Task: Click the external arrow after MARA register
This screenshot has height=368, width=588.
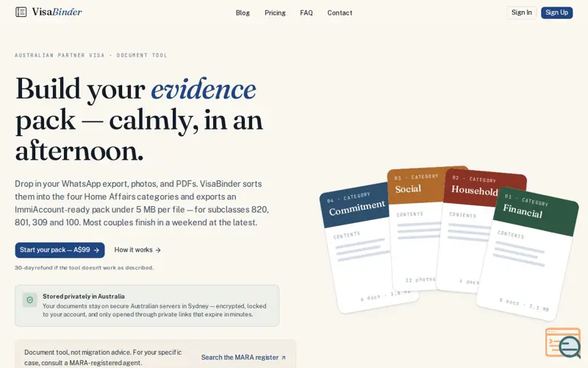Action: click(283, 358)
